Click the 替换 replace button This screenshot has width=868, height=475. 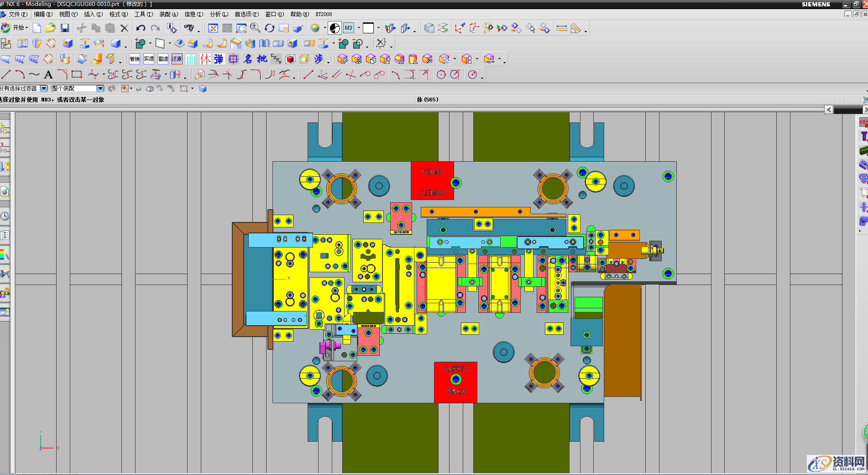[x=135, y=59]
